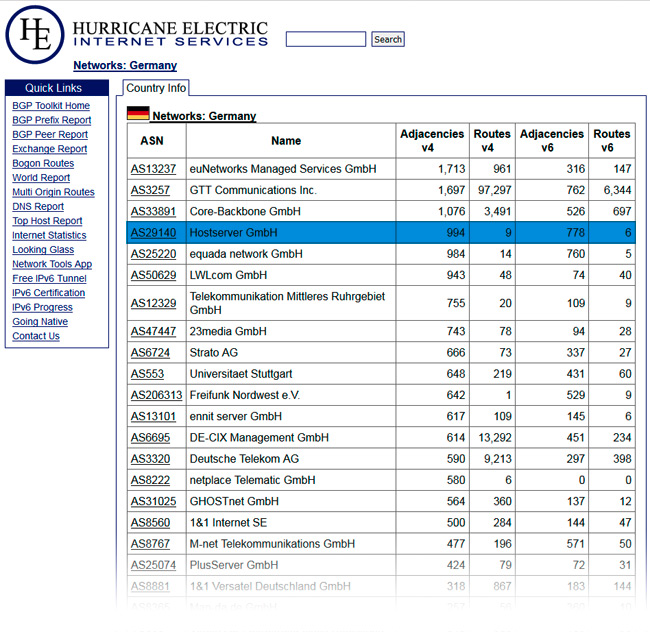Open AS47447 23media link

click(x=153, y=332)
